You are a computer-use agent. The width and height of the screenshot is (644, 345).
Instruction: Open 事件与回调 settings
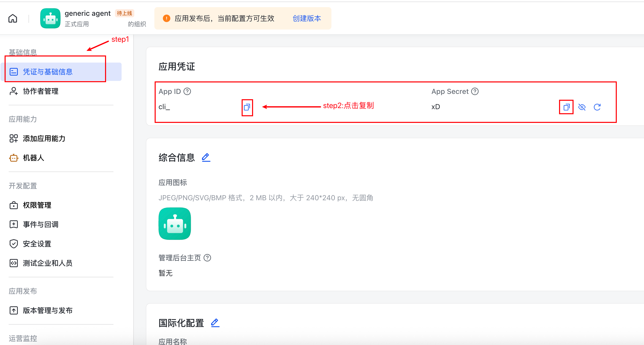[x=41, y=224]
